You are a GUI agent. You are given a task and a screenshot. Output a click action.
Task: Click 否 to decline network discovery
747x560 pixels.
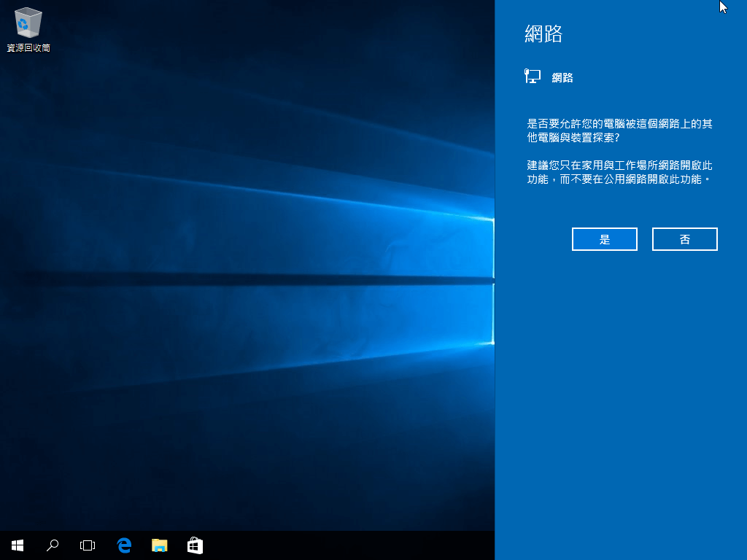(684, 239)
